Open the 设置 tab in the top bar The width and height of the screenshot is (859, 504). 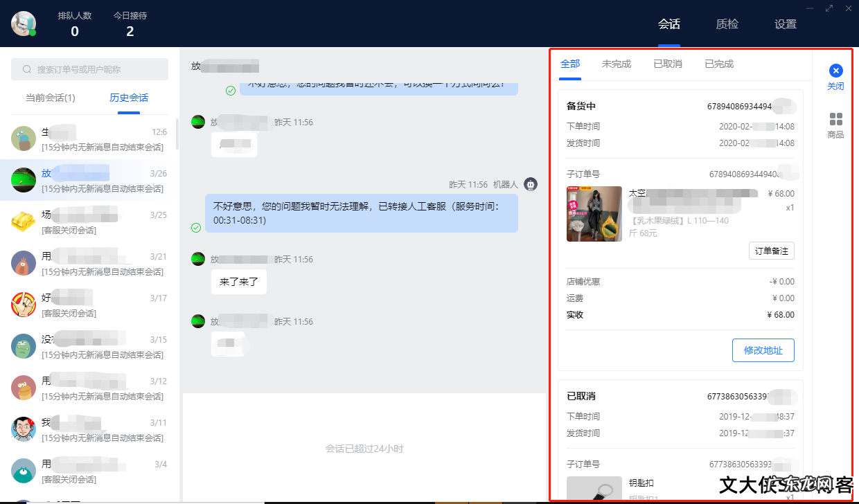tap(786, 24)
